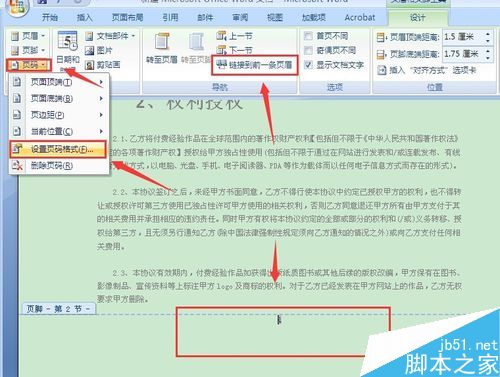Screen dimensions: 500x377
Task: Open the 页眉 header dropdown
Action: pyautogui.click(x=28, y=36)
